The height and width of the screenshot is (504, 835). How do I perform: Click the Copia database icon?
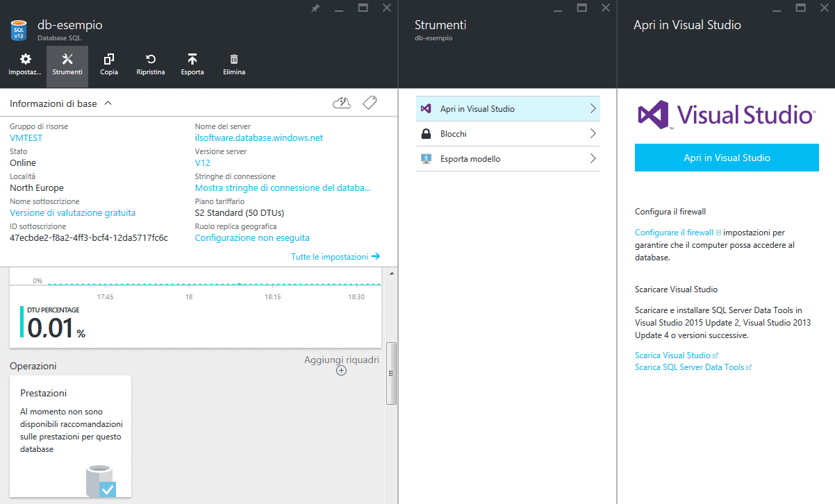[x=109, y=60]
